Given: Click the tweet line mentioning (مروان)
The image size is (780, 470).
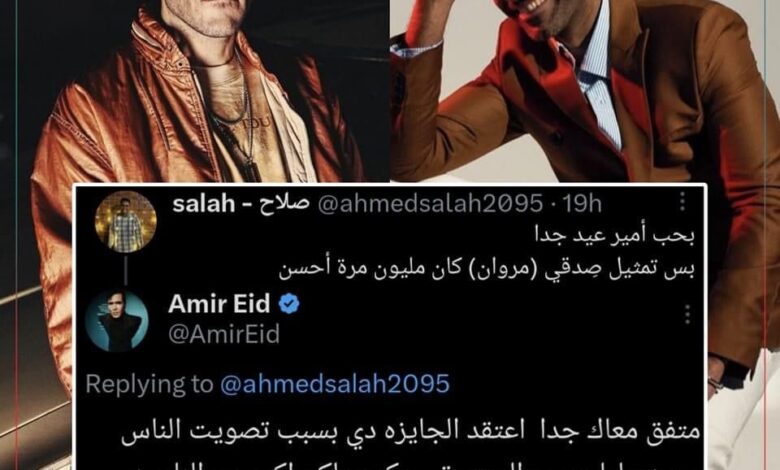Looking at the screenshot, I should (487, 269).
